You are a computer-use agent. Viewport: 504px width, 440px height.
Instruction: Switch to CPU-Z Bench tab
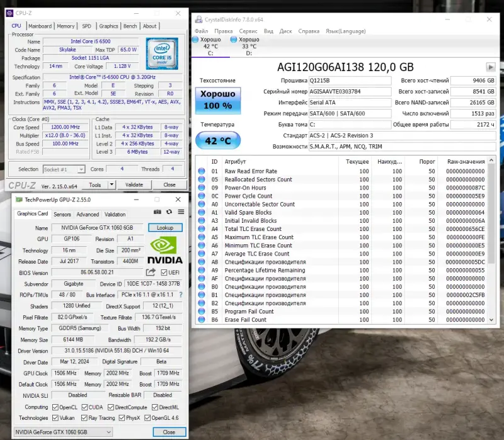click(130, 26)
